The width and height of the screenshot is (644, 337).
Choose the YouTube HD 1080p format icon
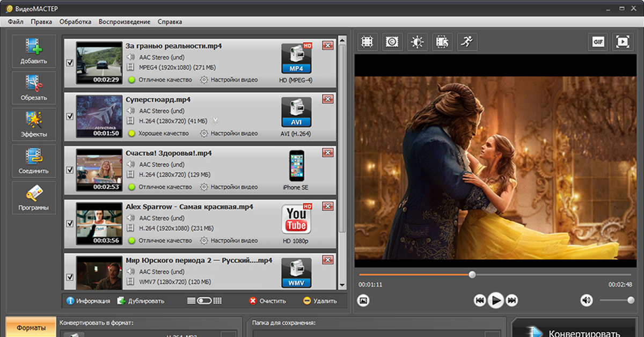296,219
